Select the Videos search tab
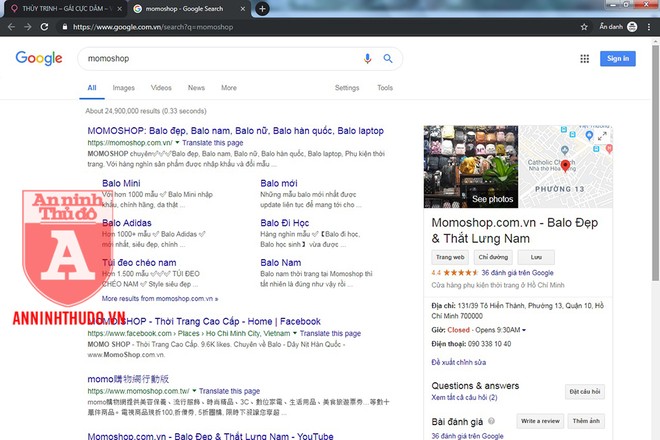The width and height of the screenshot is (660, 440). point(161,88)
